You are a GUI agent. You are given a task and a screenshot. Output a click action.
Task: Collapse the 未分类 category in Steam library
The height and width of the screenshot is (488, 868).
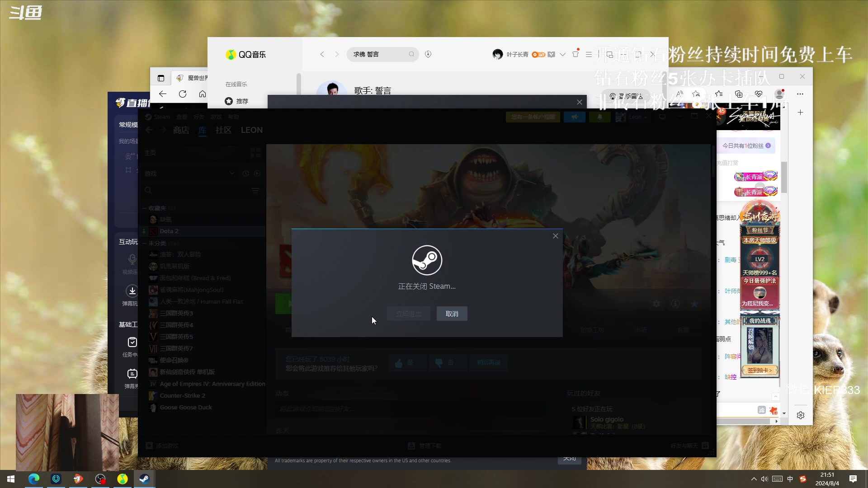(x=144, y=243)
